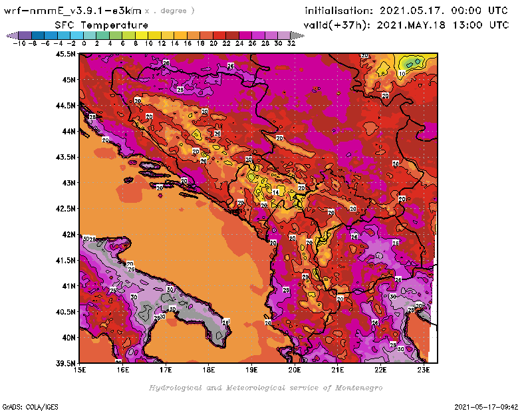Pick the colorbar swatch between 12 and 14
Screen dimensions: 532x411
click(x=168, y=35)
